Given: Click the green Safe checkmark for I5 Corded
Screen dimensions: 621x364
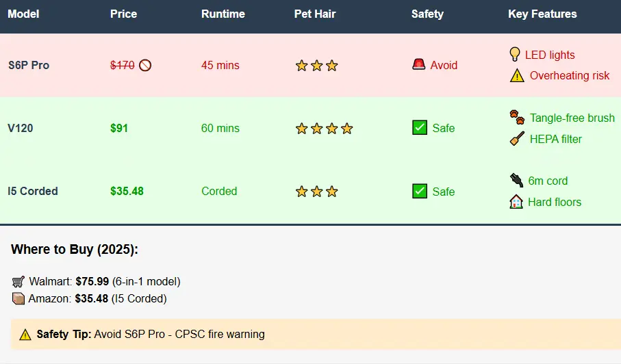Looking at the screenshot, I should click(x=420, y=191).
